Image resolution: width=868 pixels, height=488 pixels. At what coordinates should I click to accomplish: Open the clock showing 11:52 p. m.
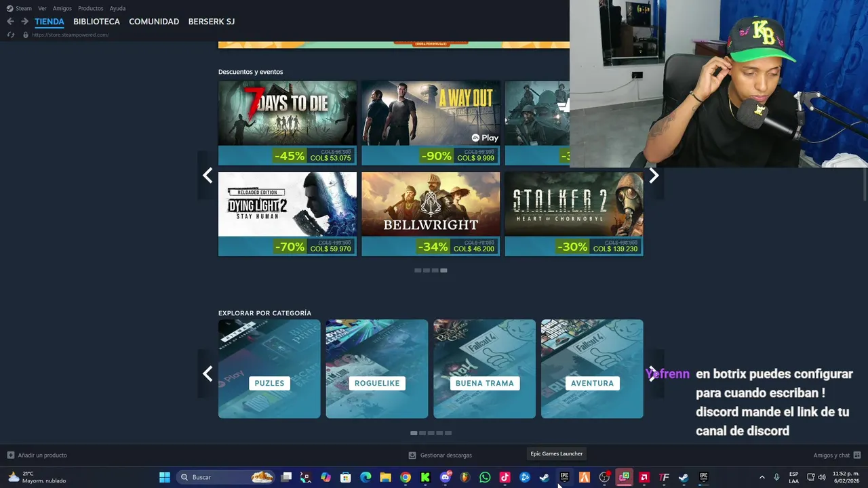846,477
